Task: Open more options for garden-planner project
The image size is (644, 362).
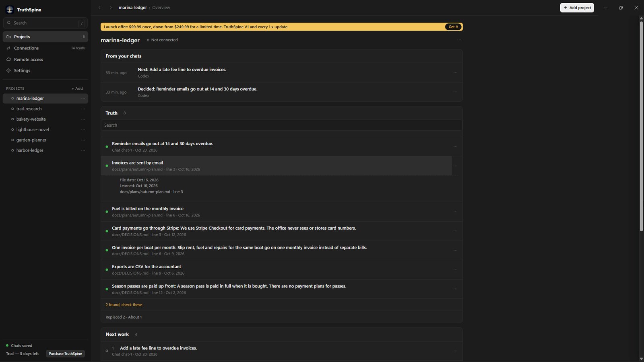Action: tap(83, 140)
